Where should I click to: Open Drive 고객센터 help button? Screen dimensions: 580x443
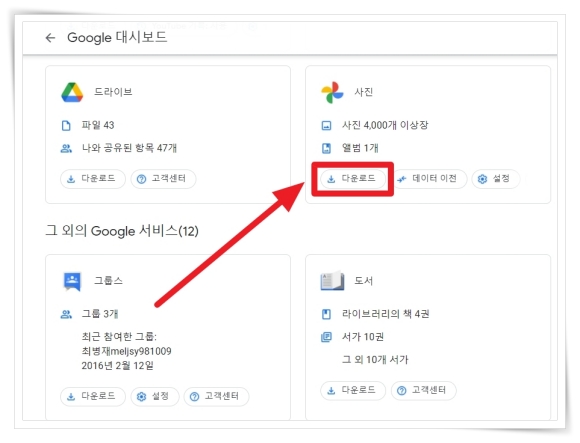163,179
